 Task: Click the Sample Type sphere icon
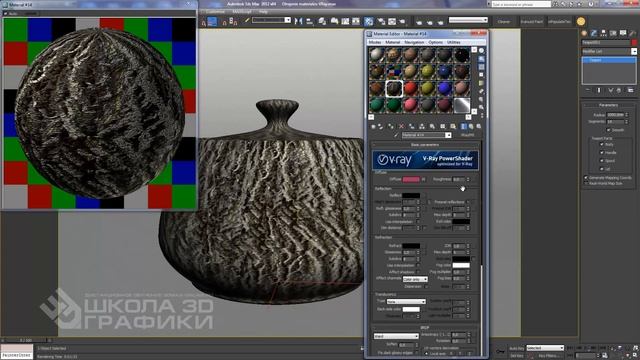click(482, 51)
